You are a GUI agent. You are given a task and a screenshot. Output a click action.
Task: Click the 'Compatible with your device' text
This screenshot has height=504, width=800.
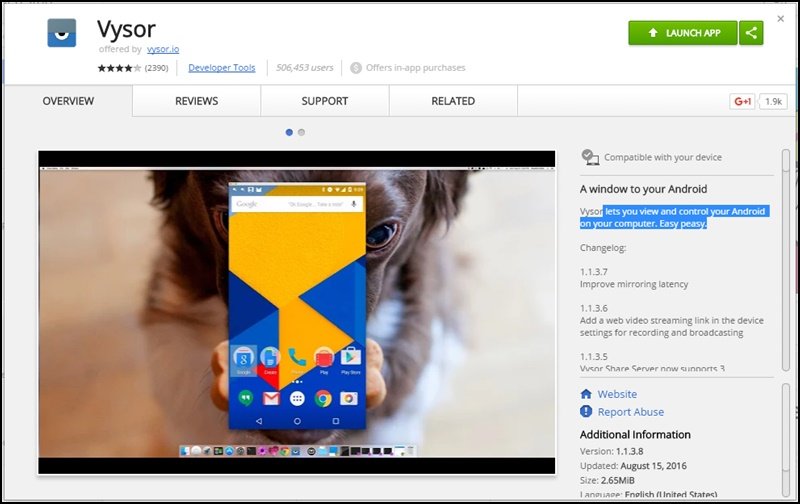point(663,157)
